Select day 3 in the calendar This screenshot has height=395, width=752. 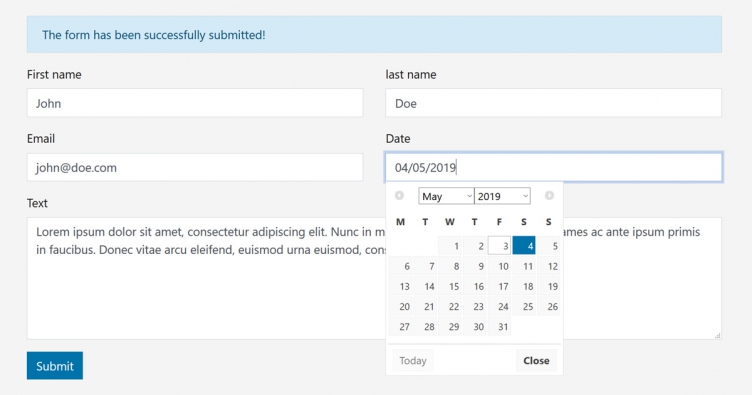[499, 246]
